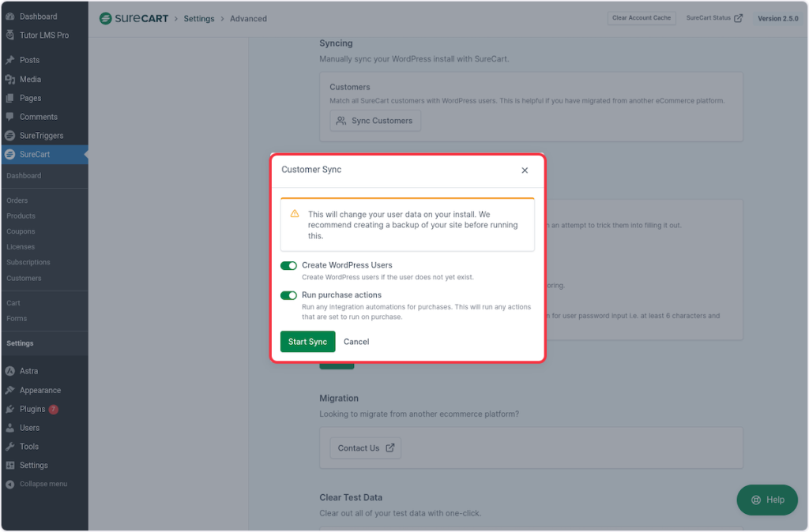The height and width of the screenshot is (532, 809).
Task: Click the Tools wrench icon
Action: (10, 447)
